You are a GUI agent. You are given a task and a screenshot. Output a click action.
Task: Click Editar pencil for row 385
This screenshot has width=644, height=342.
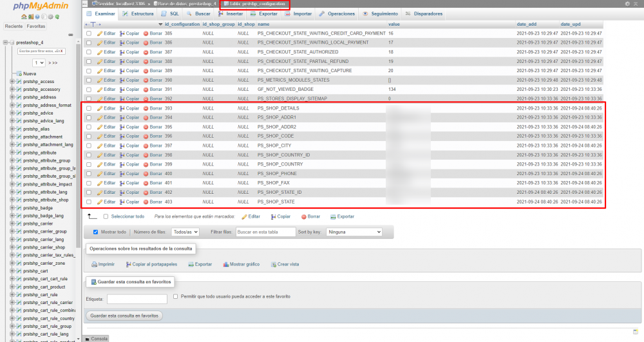pos(106,33)
